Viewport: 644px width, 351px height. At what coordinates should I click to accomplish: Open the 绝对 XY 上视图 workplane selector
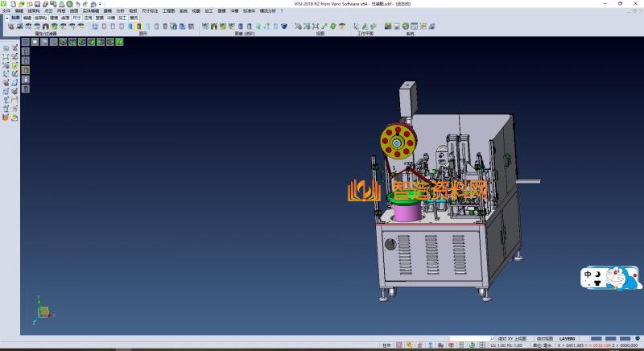tap(512, 339)
